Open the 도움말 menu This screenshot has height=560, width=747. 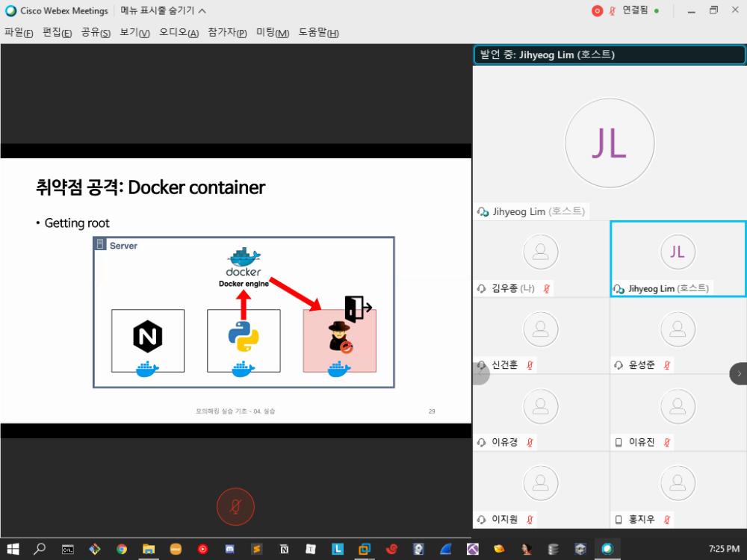coord(318,32)
